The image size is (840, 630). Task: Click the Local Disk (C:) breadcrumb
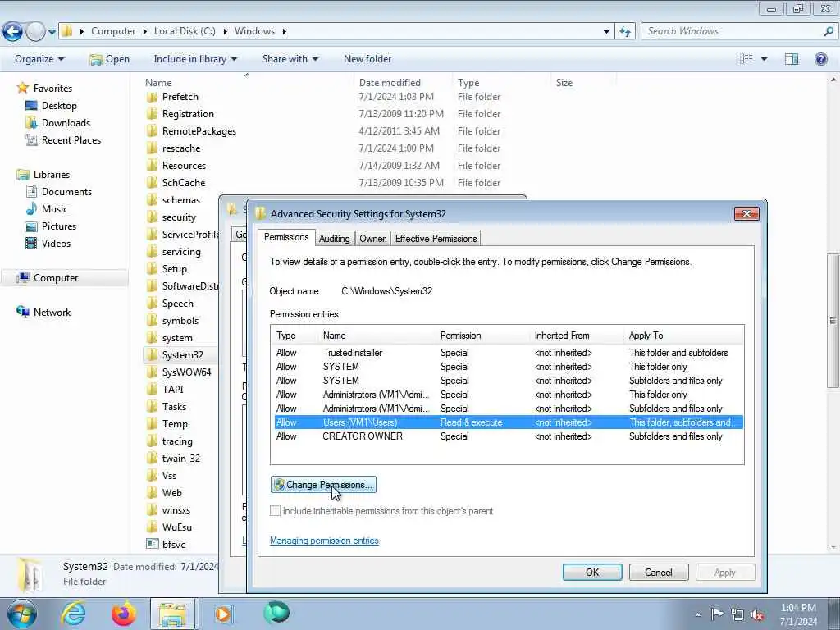point(185,31)
